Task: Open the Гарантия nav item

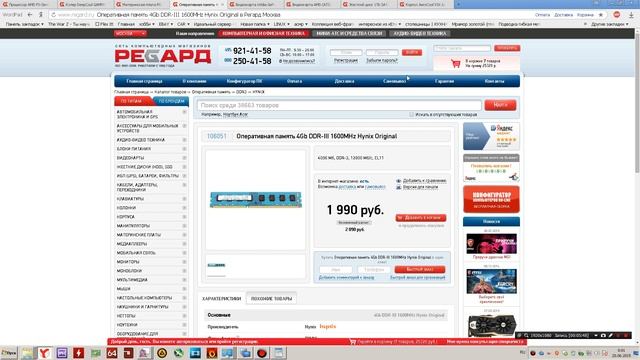Action: pyautogui.click(x=444, y=81)
